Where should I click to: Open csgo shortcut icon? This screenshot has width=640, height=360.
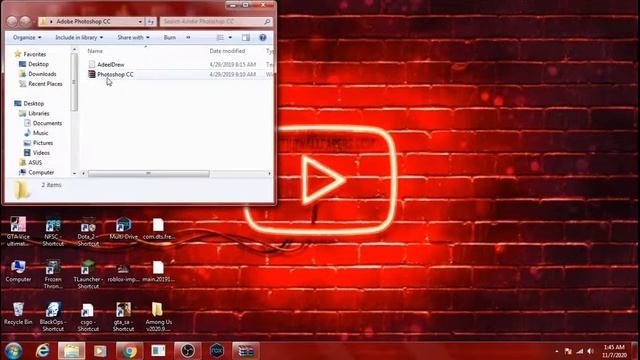coord(88,317)
